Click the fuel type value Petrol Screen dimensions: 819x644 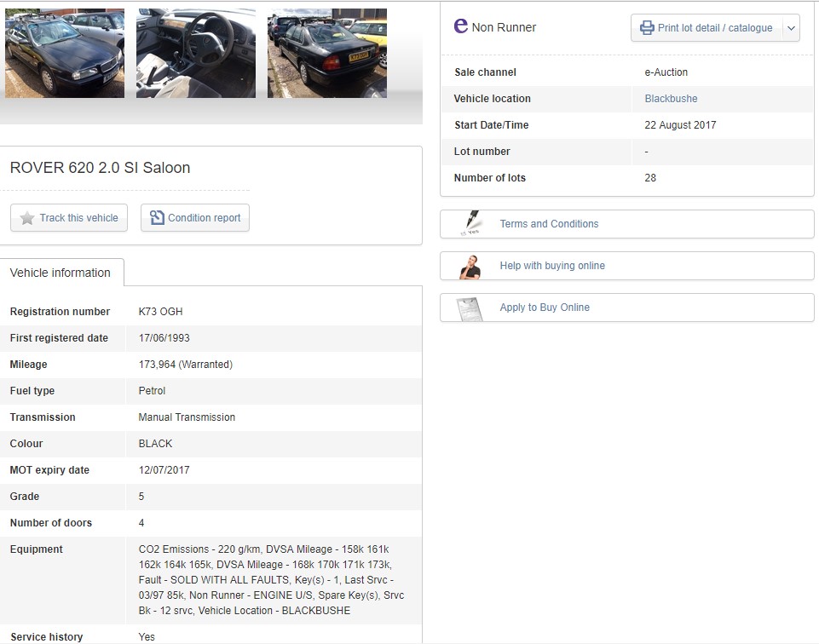152,390
